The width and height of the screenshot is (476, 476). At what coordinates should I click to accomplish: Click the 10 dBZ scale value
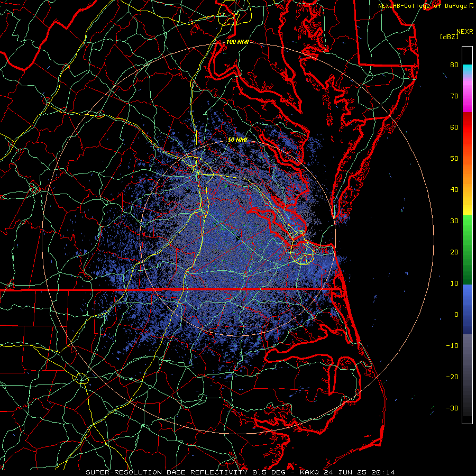tap(454, 283)
